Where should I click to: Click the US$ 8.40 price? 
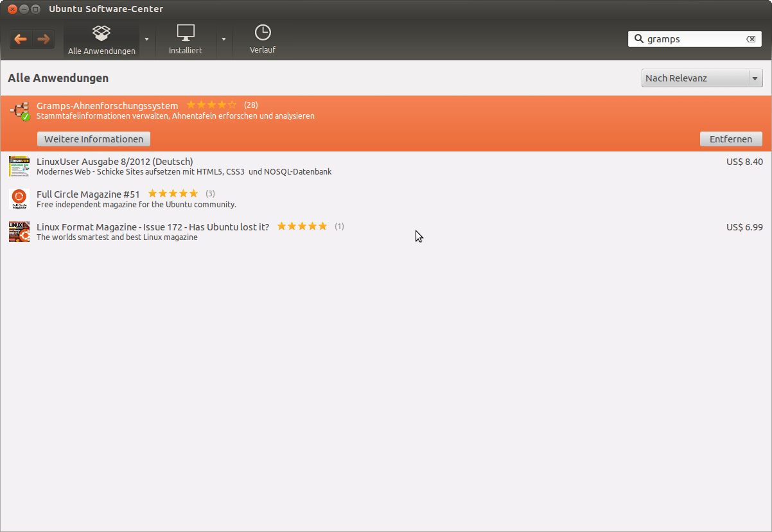click(744, 161)
